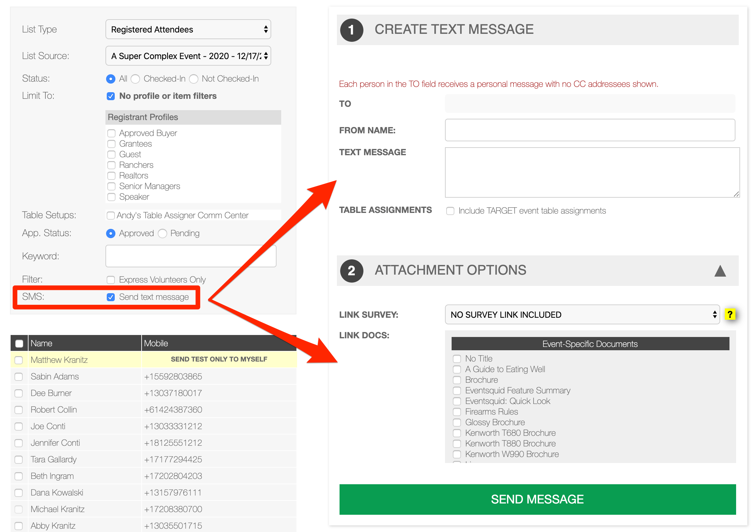The image size is (756, 532).
Task: Check Include TARGET event table assignments
Action: click(x=450, y=211)
